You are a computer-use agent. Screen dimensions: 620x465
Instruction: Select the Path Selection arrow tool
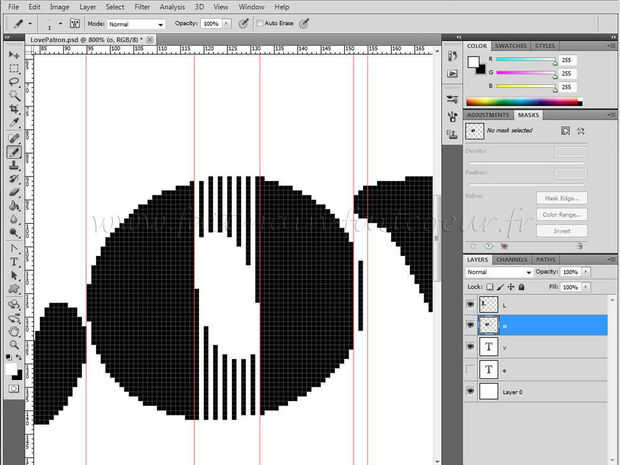(x=14, y=275)
